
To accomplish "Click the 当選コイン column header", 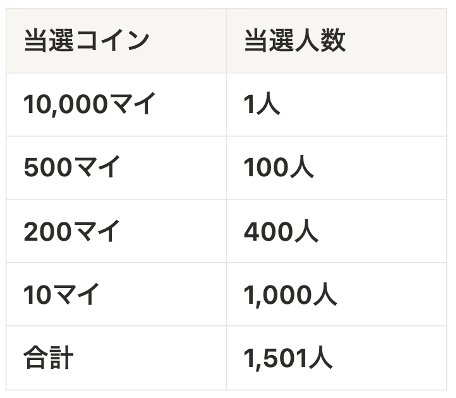I will pyautogui.click(x=116, y=41).
